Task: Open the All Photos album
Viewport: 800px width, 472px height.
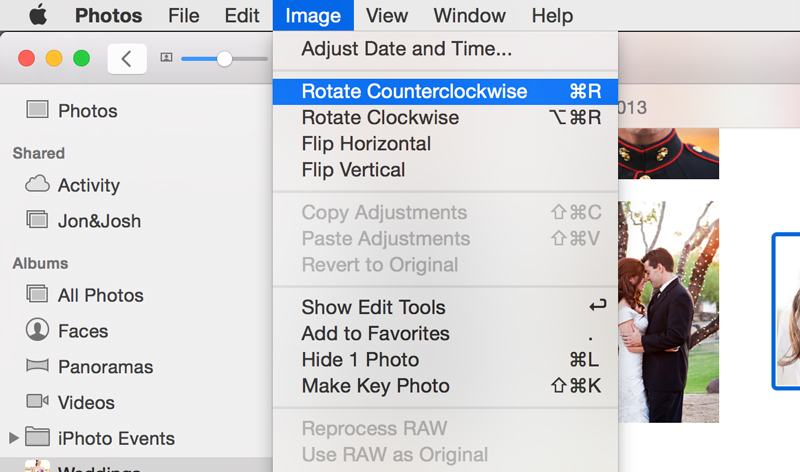Action: [101, 295]
